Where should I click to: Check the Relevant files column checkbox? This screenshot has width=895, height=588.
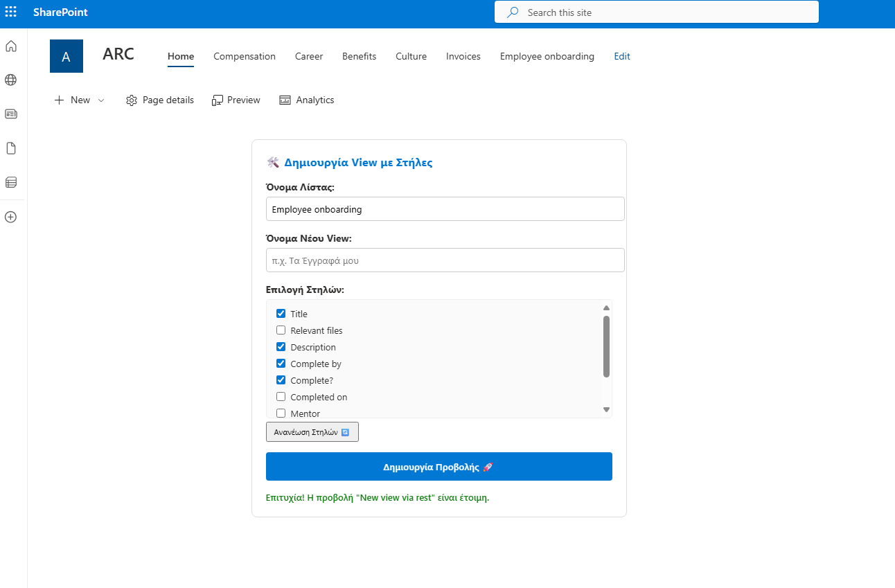[x=281, y=330]
